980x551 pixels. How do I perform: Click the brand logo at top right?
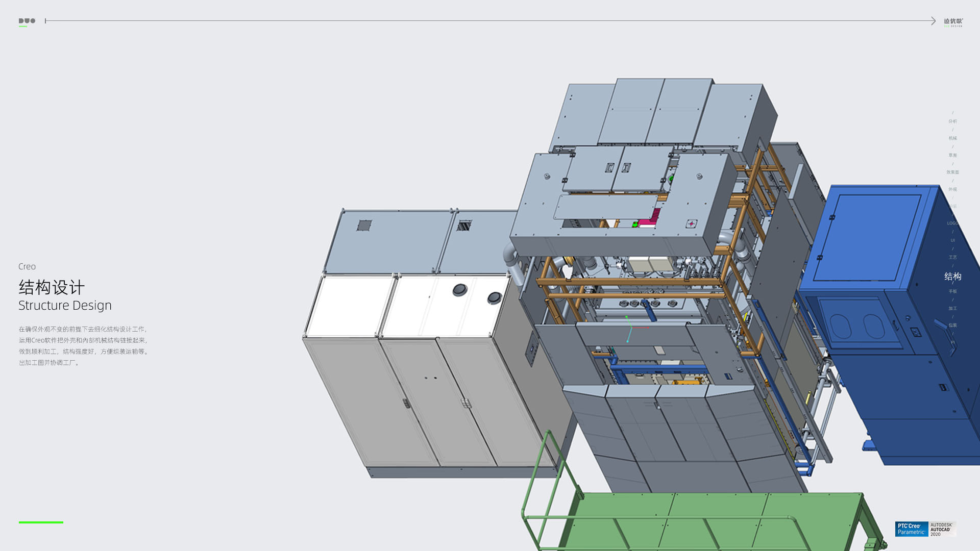tap(953, 22)
